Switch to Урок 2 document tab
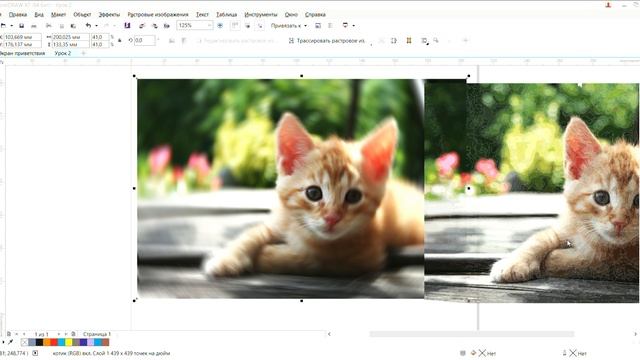 click(x=63, y=53)
